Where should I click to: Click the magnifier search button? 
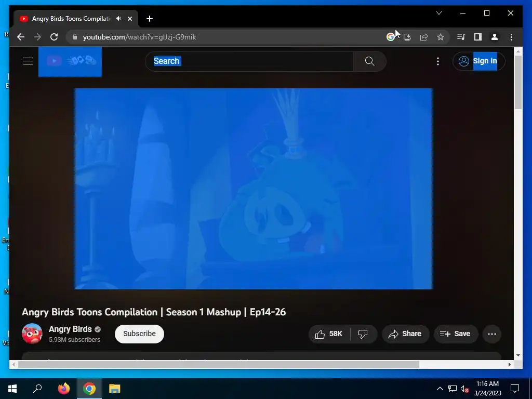[x=369, y=61]
